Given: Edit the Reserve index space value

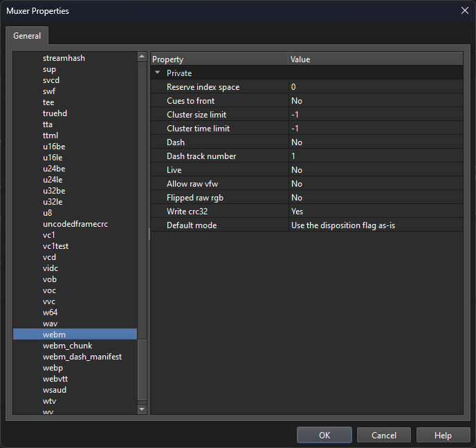Looking at the screenshot, I should [374, 87].
